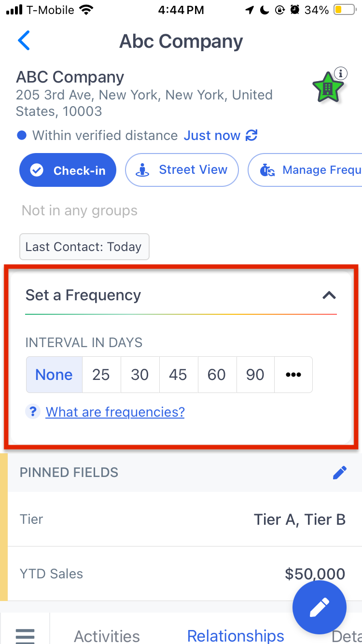The image size is (362, 644).
Task: Edit pinned fields with the pencil icon
Action: click(x=340, y=473)
